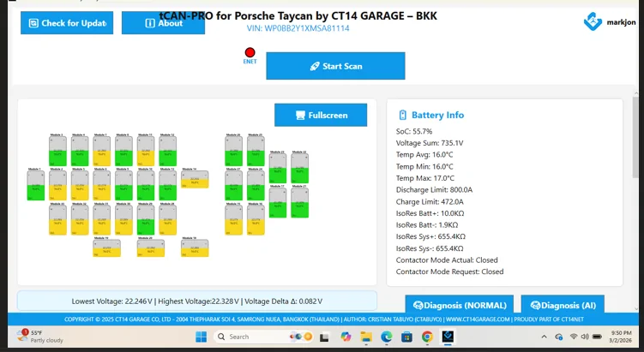Click the page vertical scrollbar
The height and width of the screenshot is (352, 644).
pos(635,137)
